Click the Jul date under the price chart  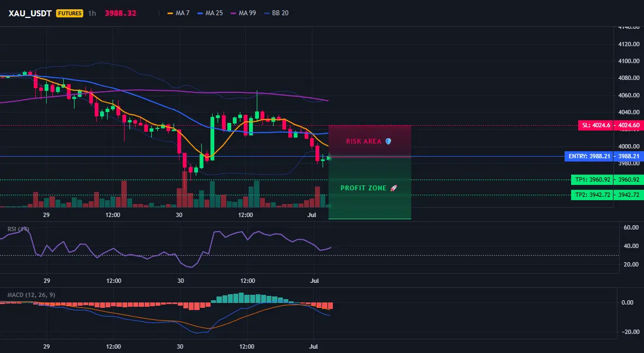312,215
